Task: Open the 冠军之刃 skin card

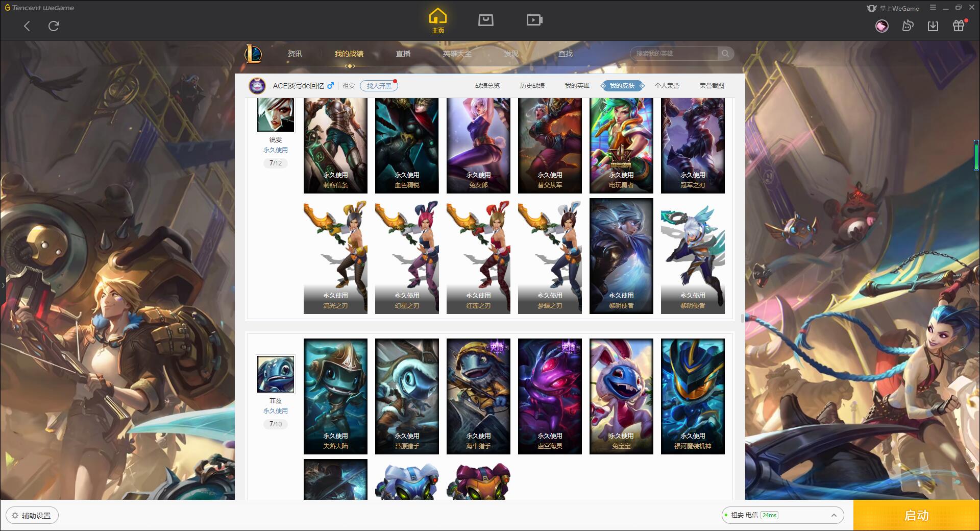Action: point(693,146)
